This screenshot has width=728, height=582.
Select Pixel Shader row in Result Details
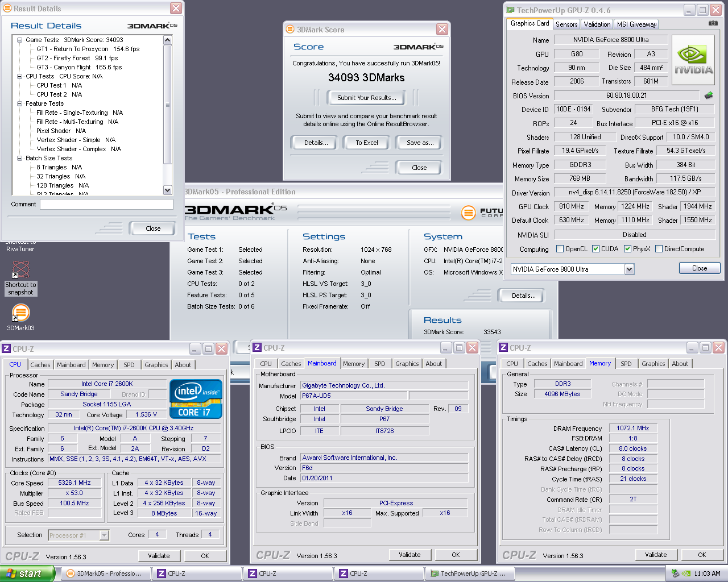coord(61,131)
